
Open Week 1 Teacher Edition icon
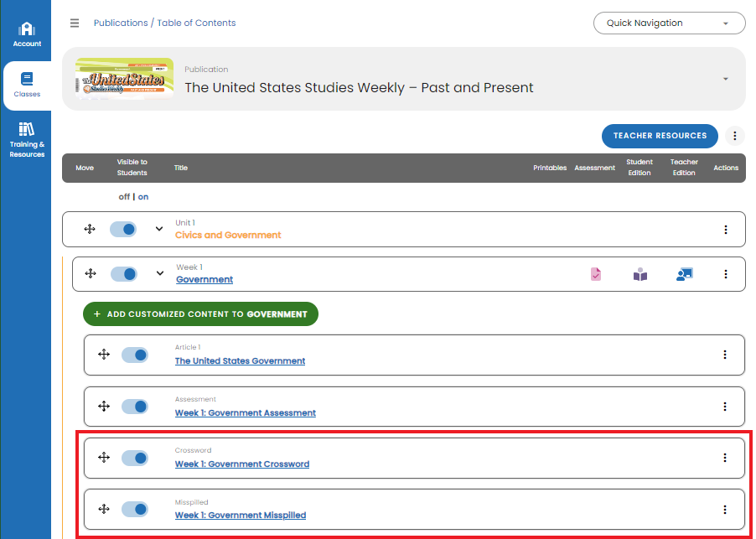tap(684, 274)
